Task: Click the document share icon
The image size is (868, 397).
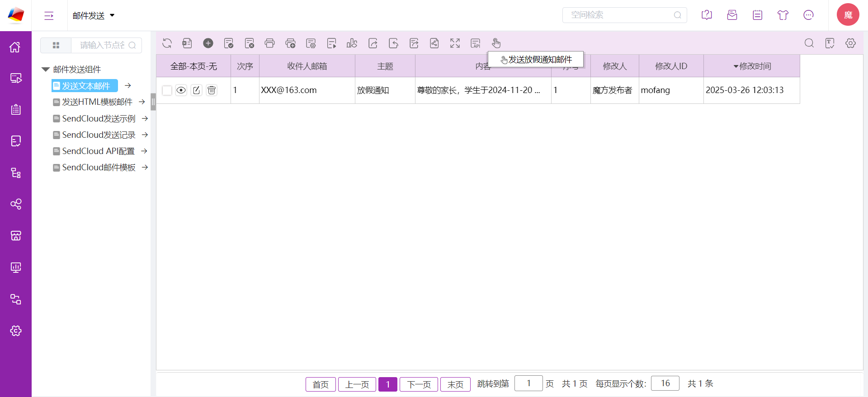Action: tap(434, 43)
